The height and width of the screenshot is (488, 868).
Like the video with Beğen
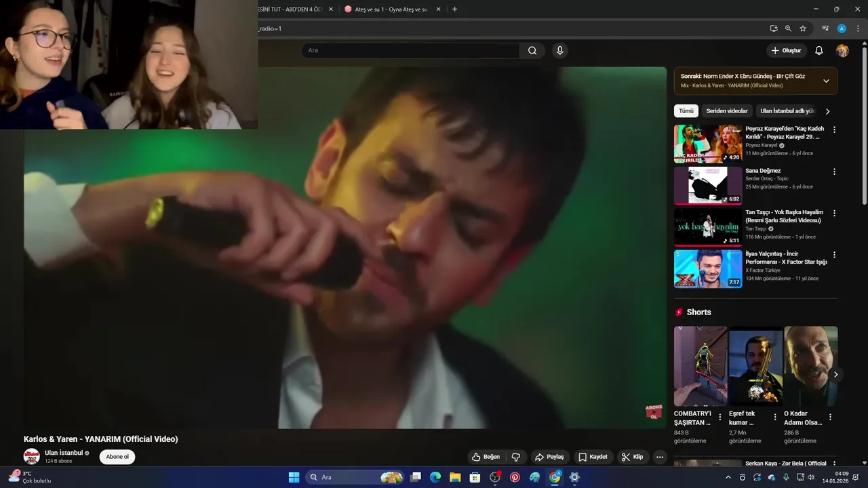click(486, 457)
